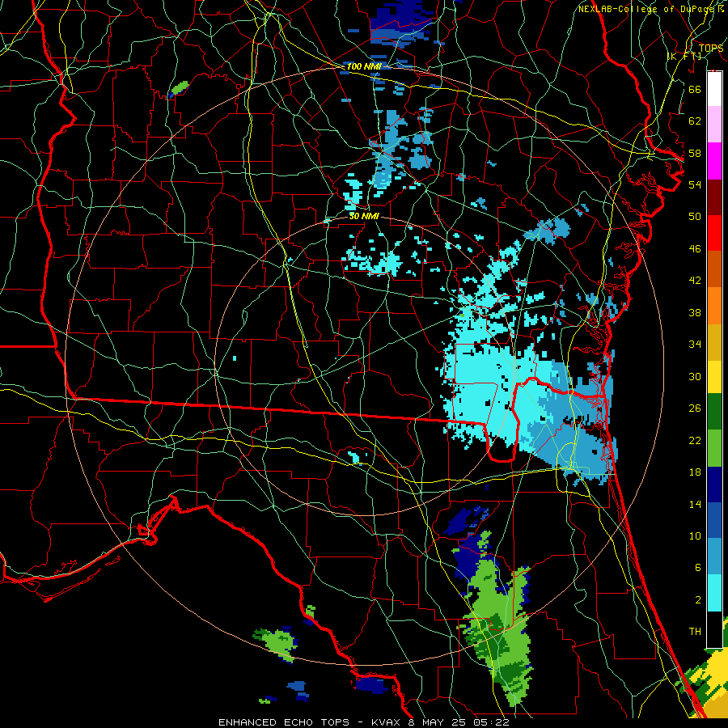
Task: Click the 'TH' threshold legend label
Action: point(695,632)
